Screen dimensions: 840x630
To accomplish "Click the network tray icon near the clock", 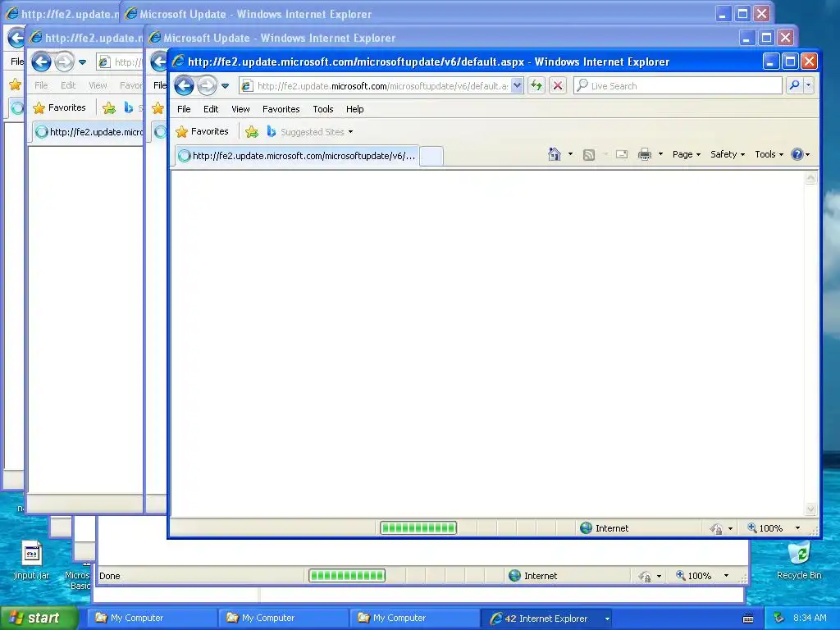I will (x=779, y=619).
